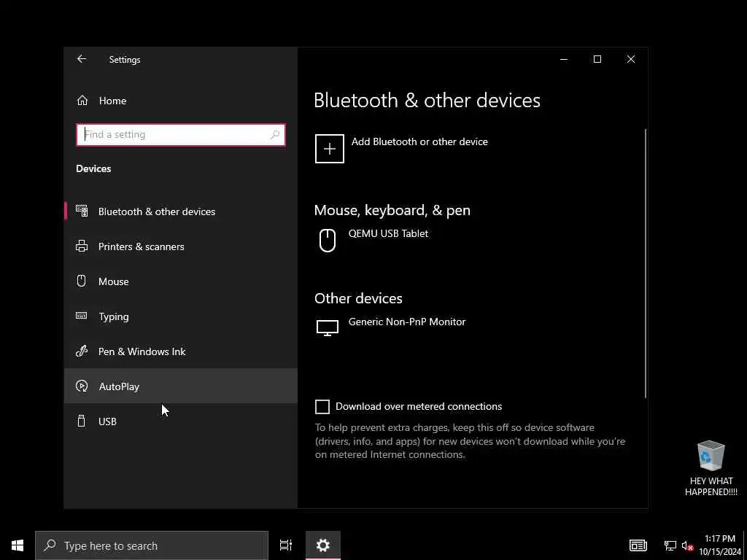This screenshot has height=560, width=747.
Task: Click the Settings page vertical scrollbar
Action: pos(646,262)
